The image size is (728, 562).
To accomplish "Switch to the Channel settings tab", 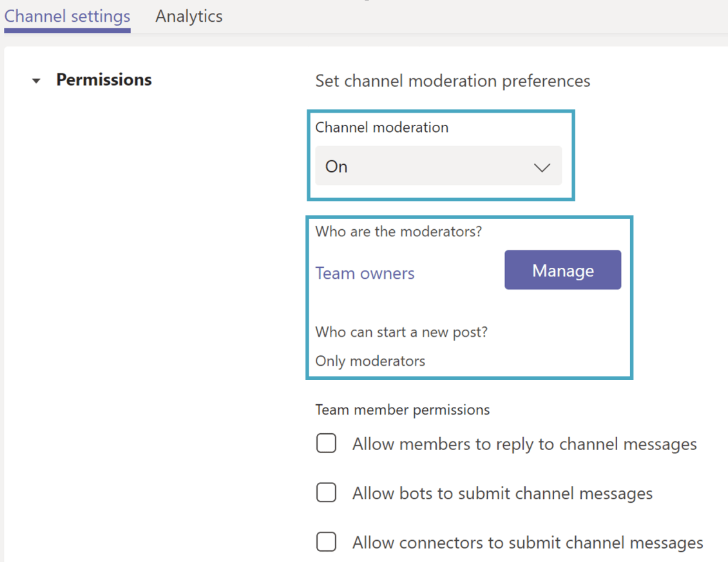I will pos(67,17).
